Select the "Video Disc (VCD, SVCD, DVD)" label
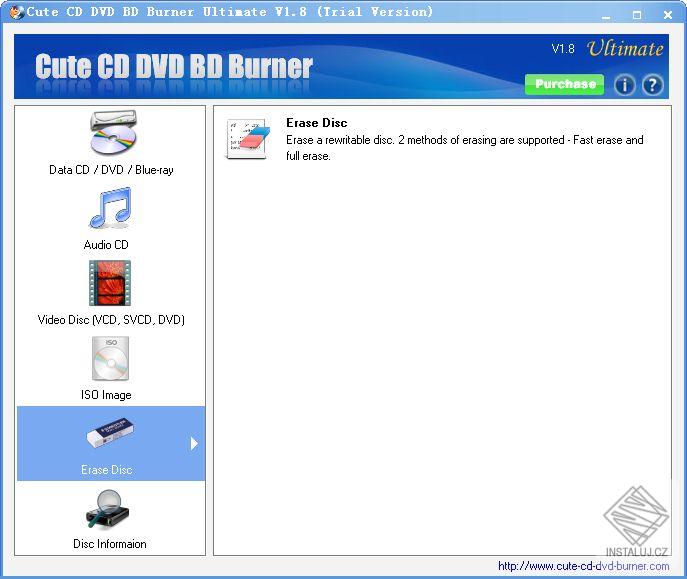The image size is (687, 579). click(x=111, y=320)
